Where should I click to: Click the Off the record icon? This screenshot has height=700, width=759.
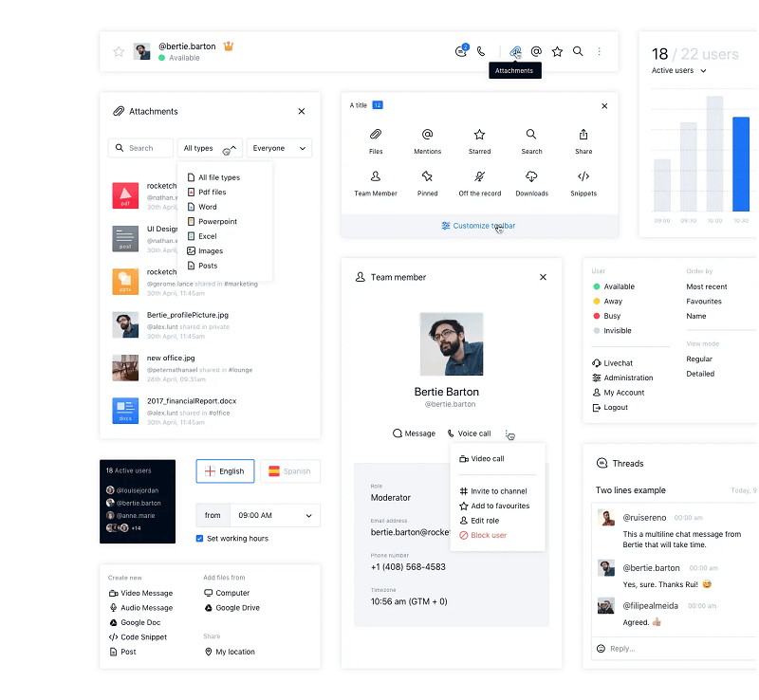(480, 176)
